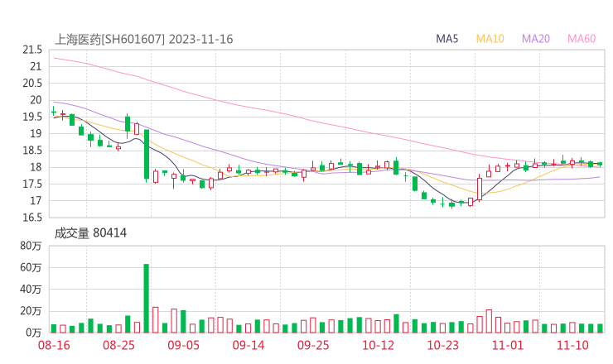This screenshot has width=613, height=364.
Task: Click the MA20 legend label
Action: (x=536, y=39)
